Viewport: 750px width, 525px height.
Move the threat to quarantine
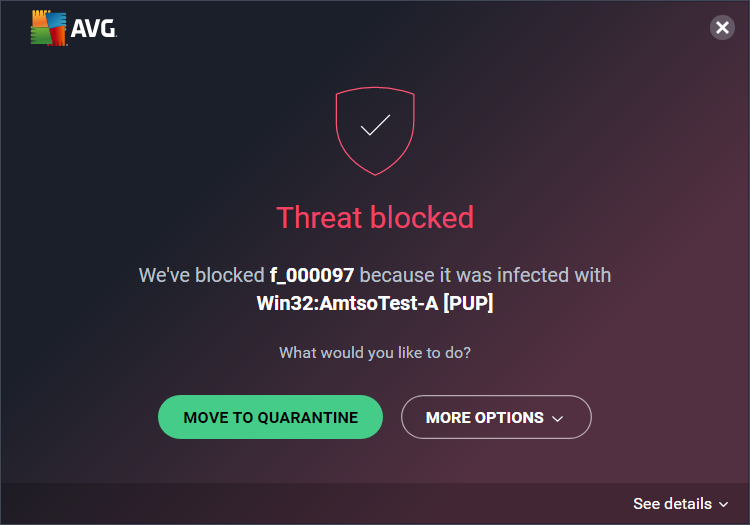click(270, 417)
